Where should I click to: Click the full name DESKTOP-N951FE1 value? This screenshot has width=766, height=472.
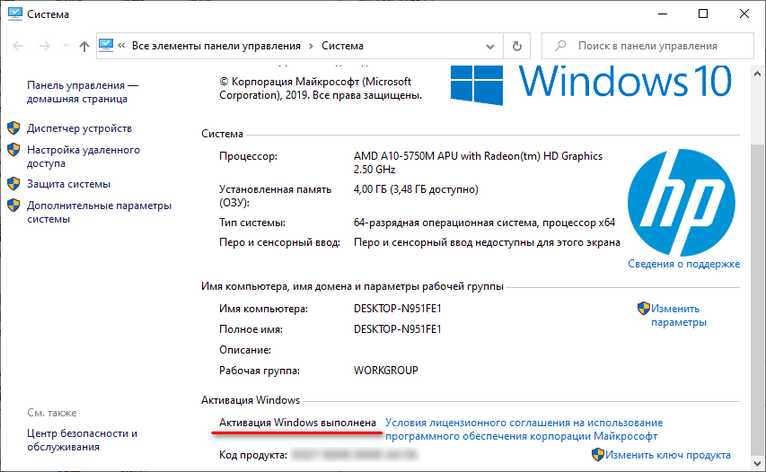pos(397,329)
